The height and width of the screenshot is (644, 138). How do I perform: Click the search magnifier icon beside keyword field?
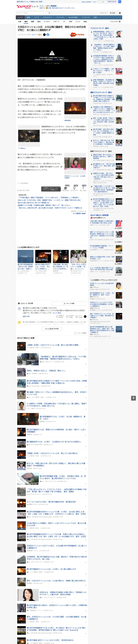[49, 13]
